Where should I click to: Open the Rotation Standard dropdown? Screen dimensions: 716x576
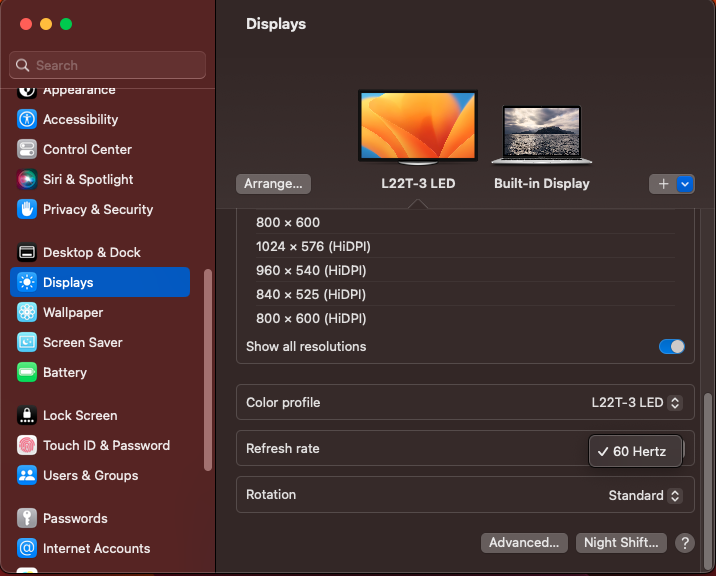645,496
